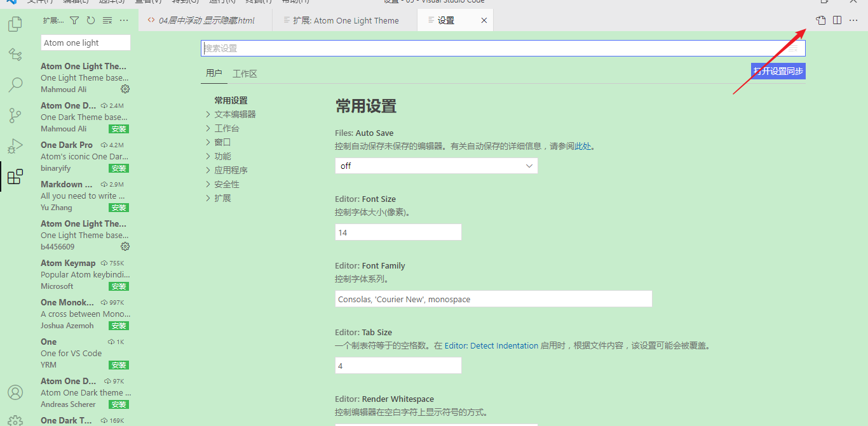Clear extensions search results icon
This screenshot has width=868, height=426.
(x=107, y=20)
